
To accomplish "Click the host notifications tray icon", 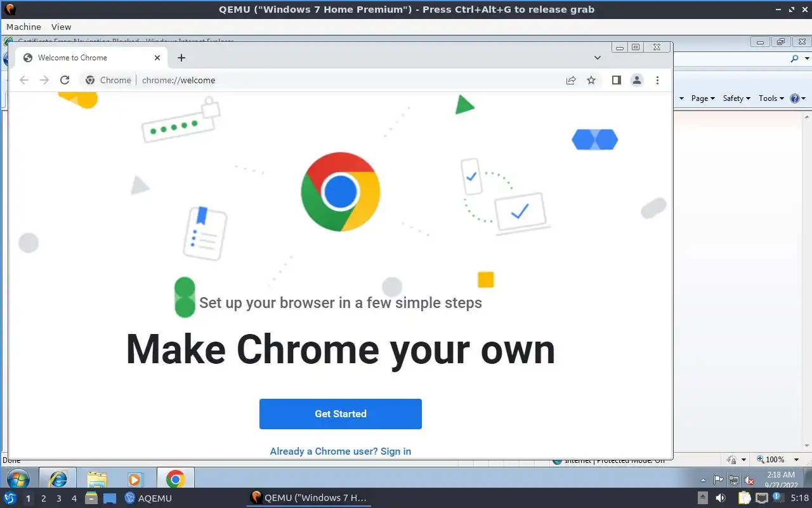I will [x=778, y=497].
